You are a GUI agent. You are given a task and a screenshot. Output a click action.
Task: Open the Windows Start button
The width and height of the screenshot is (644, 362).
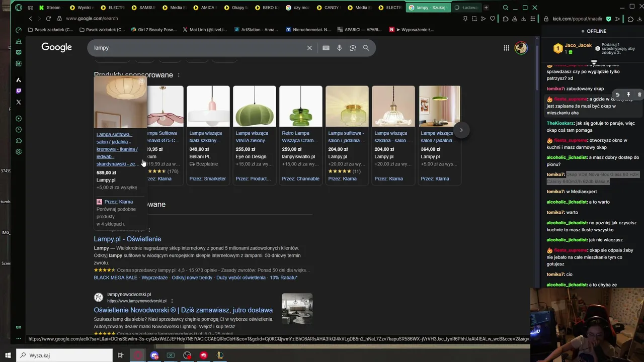click(x=8, y=355)
